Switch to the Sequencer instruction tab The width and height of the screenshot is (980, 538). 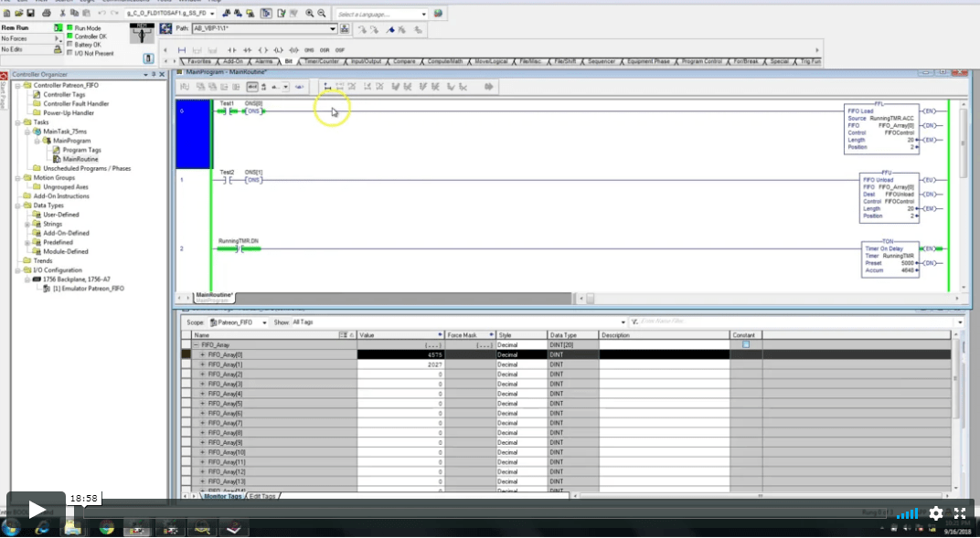point(602,62)
